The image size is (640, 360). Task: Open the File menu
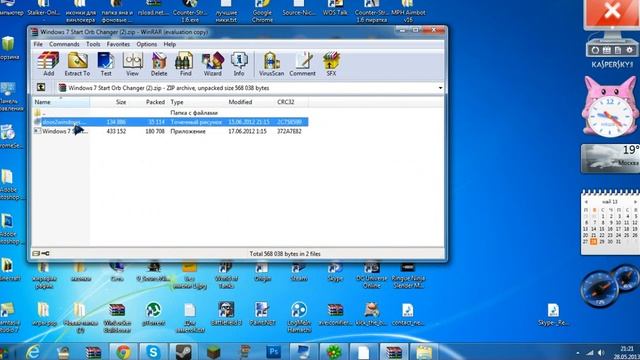pyautogui.click(x=38, y=44)
